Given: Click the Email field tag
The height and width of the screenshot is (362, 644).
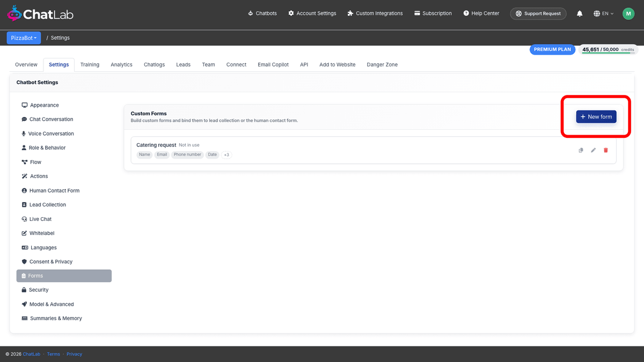Looking at the screenshot, I should click(162, 154).
